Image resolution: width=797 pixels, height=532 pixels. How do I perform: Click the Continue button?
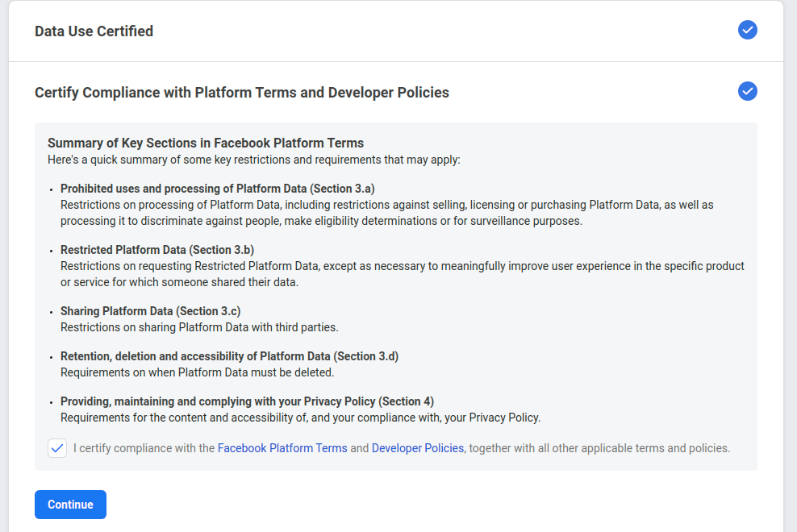pyautogui.click(x=71, y=505)
